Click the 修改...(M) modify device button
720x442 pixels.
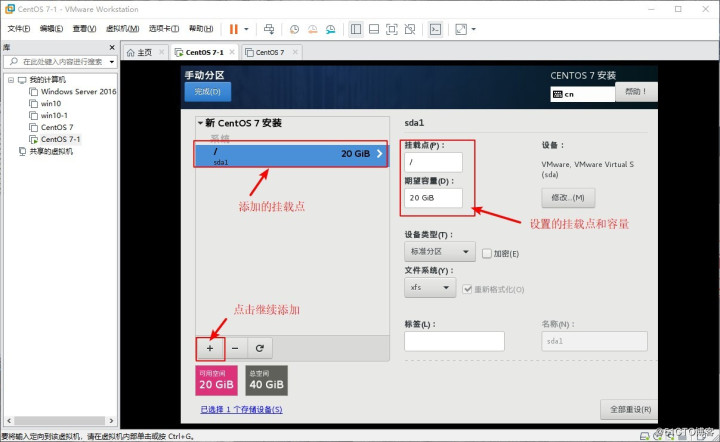pyautogui.click(x=568, y=197)
